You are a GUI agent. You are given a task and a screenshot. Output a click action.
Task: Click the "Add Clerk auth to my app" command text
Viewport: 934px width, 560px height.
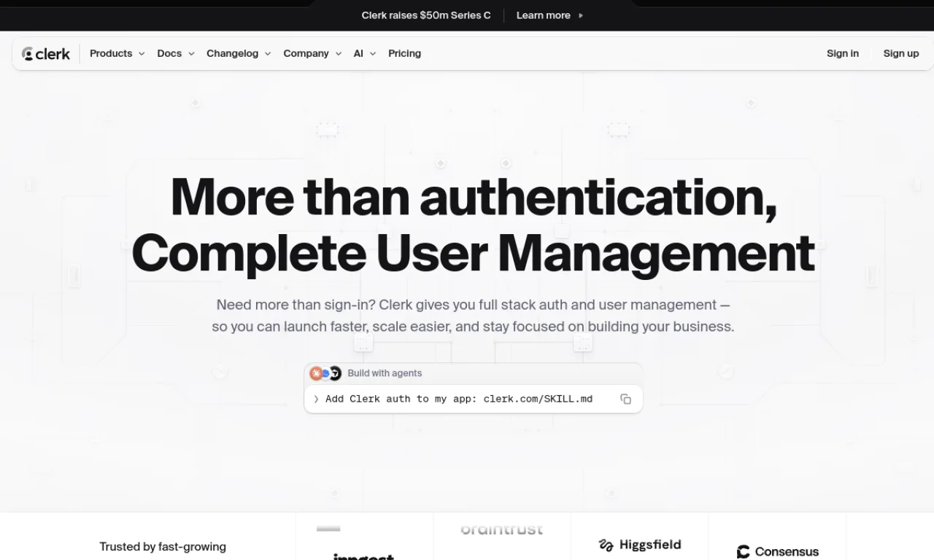click(x=459, y=399)
